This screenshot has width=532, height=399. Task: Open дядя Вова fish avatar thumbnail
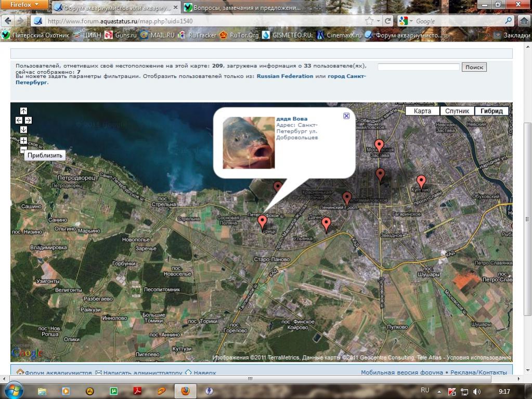coord(249,143)
